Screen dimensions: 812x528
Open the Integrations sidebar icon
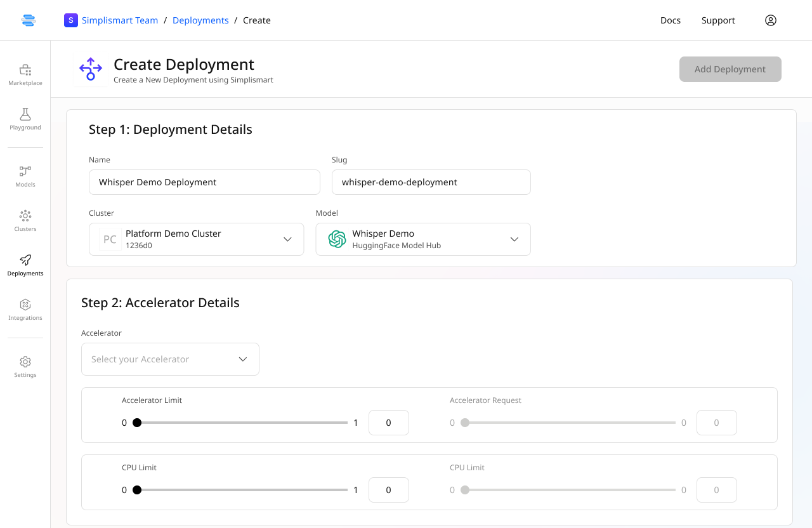point(25,305)
